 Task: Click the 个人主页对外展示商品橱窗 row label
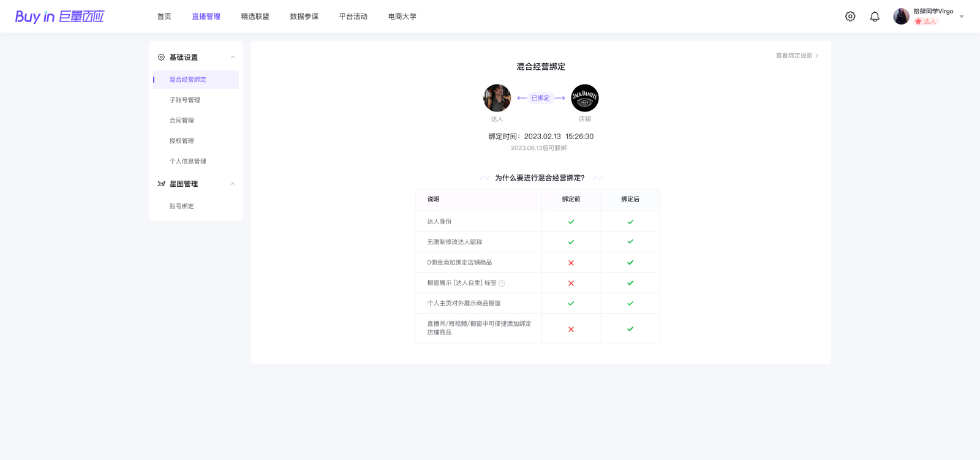click(464, 303)
